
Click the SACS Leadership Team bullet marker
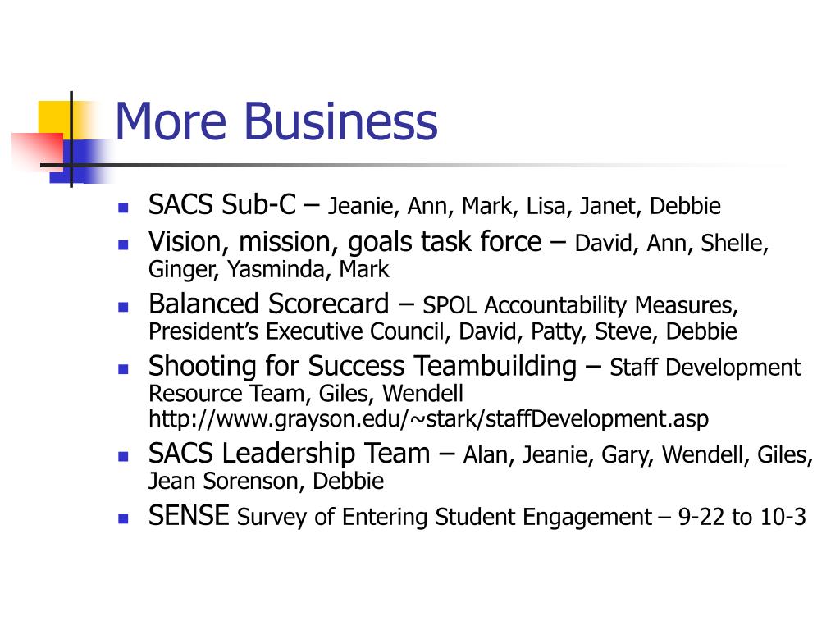pos(123,456)
